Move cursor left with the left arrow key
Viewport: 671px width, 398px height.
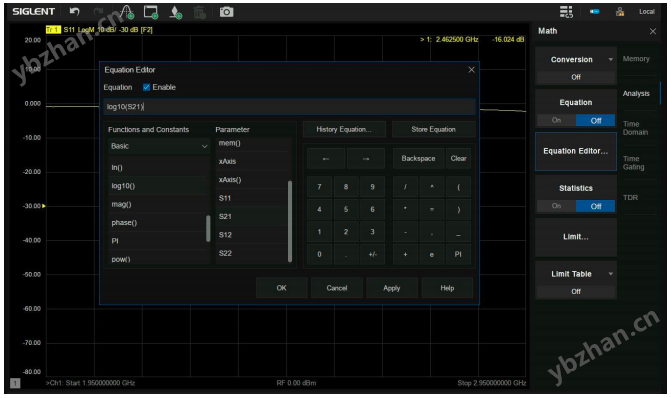326,159
